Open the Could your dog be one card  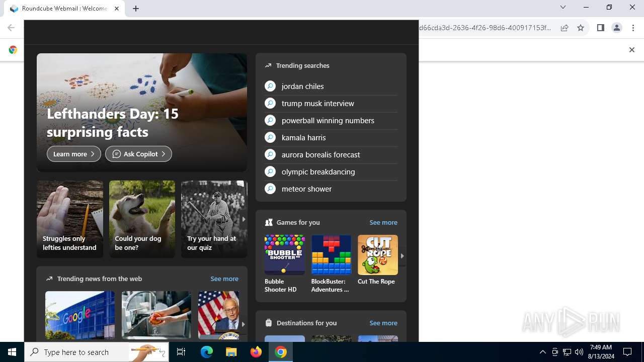[142, 219]
